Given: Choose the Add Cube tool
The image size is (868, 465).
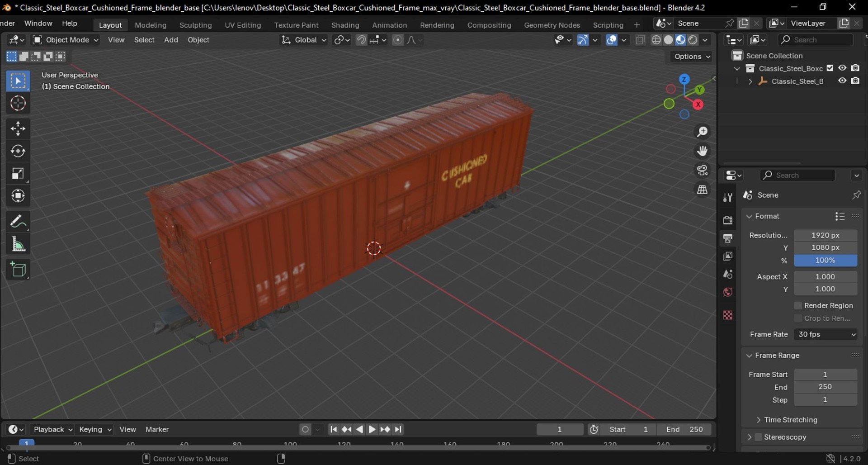Looking at the screenshot, I should pyautogui.click(x=18, y=270).
